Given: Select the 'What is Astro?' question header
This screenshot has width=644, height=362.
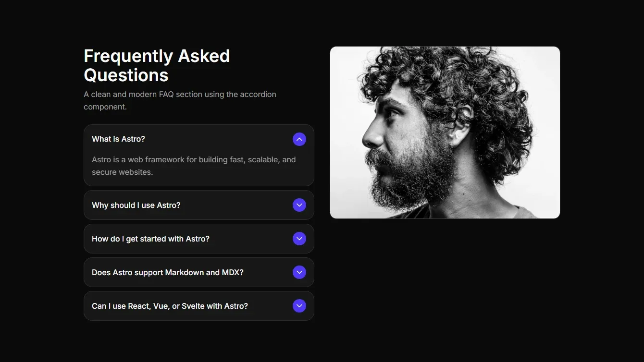Looking at the screenshot, I should pyautogui.click(x=118, y=139).
